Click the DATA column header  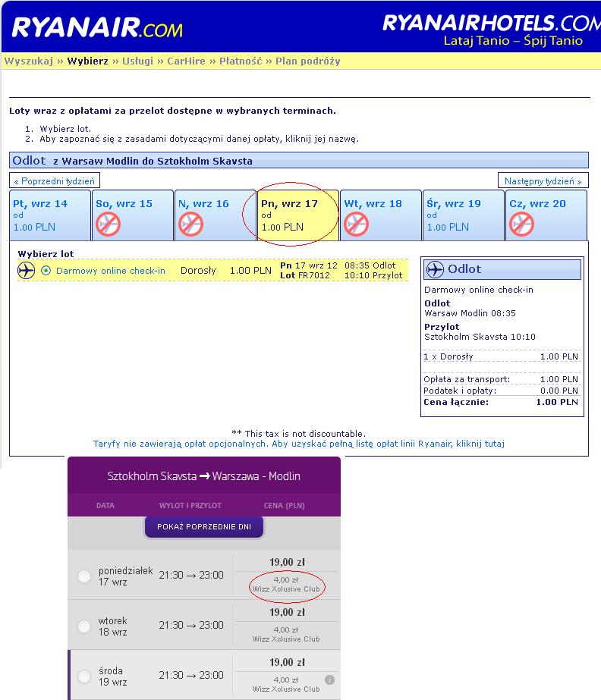click(105, 505)
